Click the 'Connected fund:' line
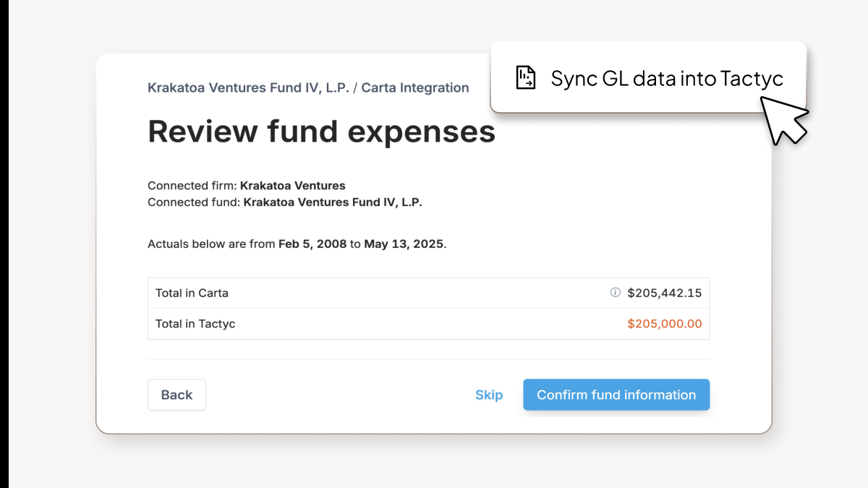The image size is (868, 488). click(285, 202)
